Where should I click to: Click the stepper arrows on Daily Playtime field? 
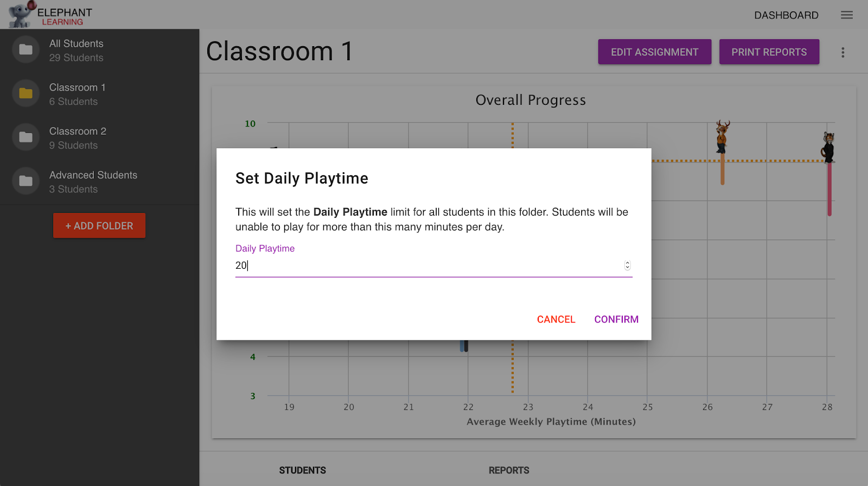[627, 265]
